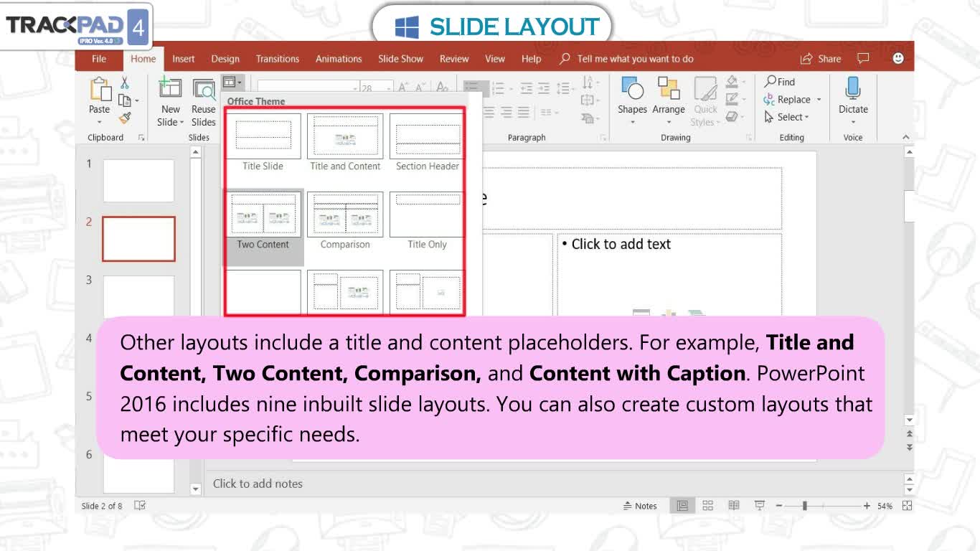Choose the Section Header layout
Viewport: 980px width, 551px height.
coord(427,143)
